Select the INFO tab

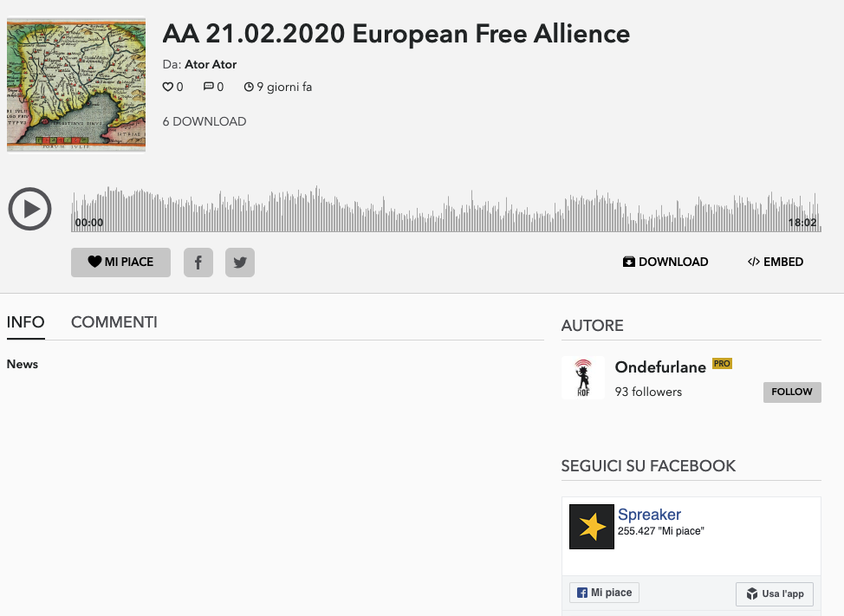25,322
